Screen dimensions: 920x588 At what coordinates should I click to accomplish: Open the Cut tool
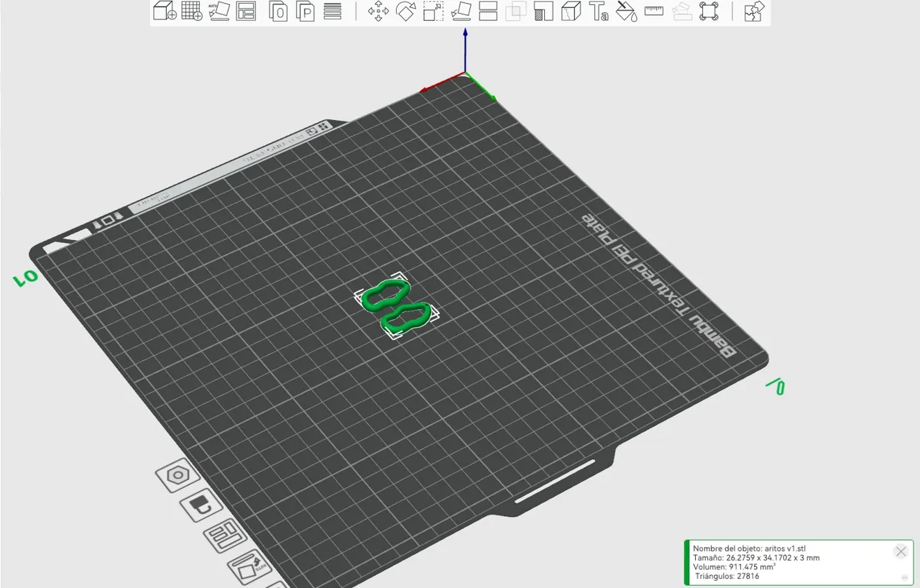[488, 11]
